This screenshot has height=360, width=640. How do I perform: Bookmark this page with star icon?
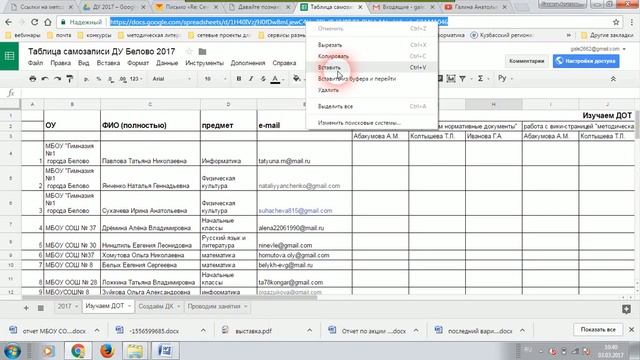(x=616, y=22)
